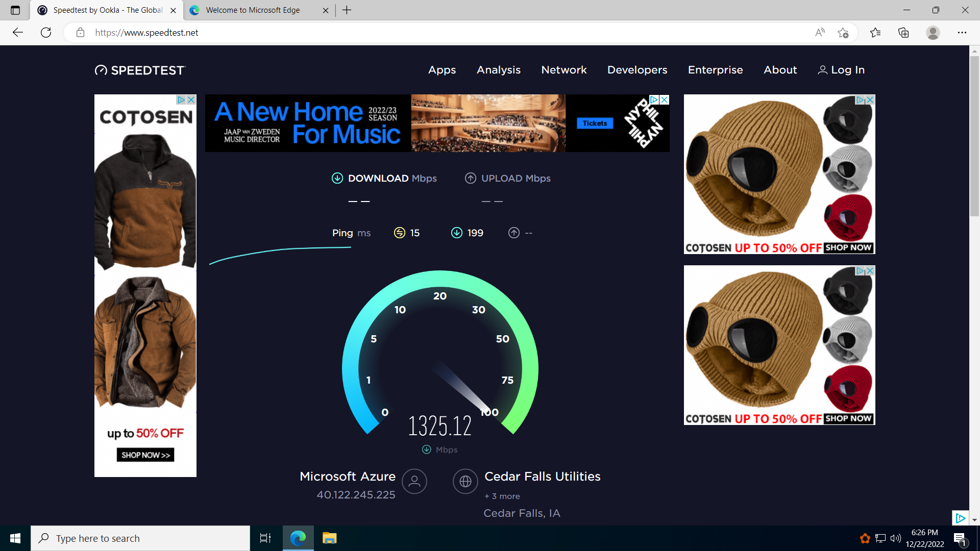The width and height of the screenshot is (980, 551).
Task: Add this page to favorites
Action: (843, 33)
